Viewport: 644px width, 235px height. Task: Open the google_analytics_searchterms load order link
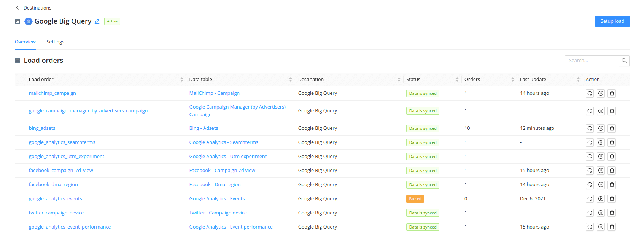[x=62, y=142]
